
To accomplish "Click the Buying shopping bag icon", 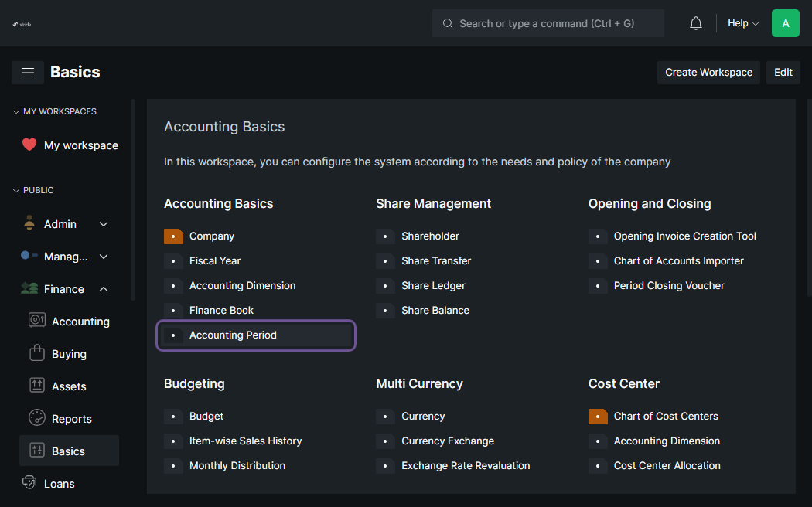I will 37,353.
